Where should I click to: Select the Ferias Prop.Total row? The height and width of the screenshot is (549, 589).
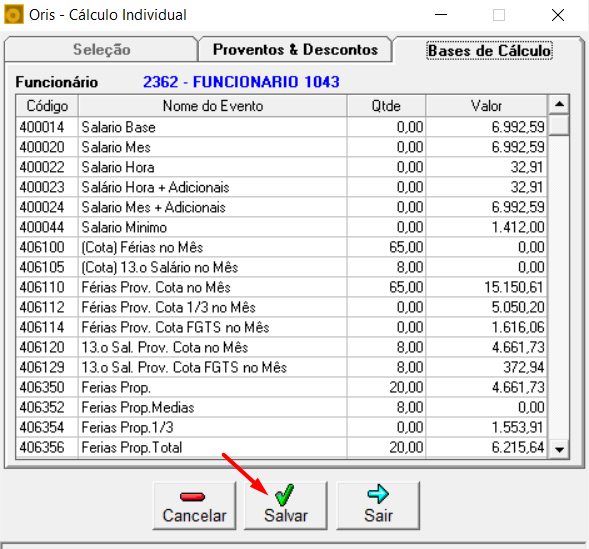click(x=281, y=448)
